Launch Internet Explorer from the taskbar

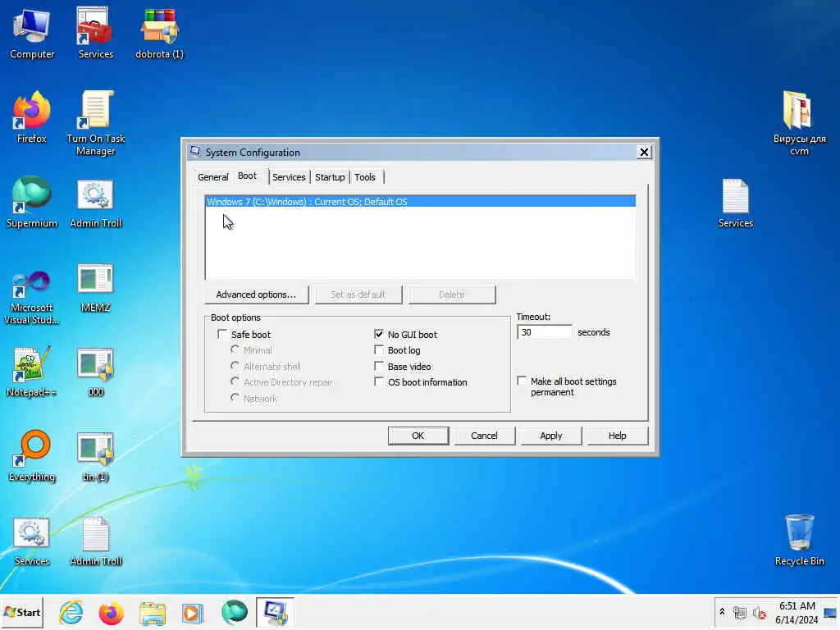coord(71,612)
